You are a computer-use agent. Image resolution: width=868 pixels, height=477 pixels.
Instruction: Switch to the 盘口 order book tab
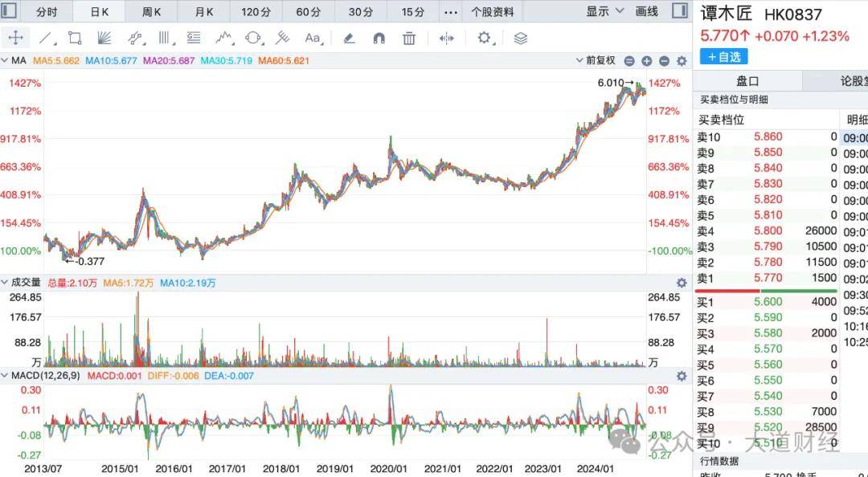coord(747,81)
